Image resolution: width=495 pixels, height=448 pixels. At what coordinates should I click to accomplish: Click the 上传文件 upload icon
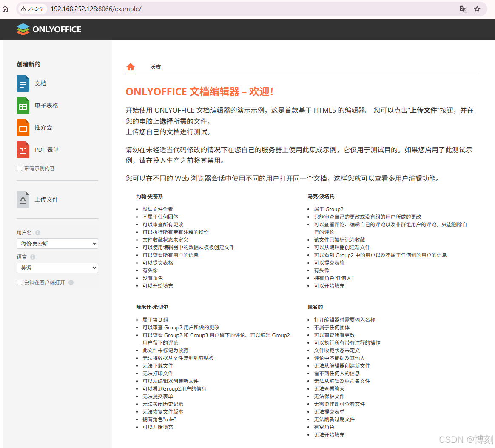[x=23, y=200]
